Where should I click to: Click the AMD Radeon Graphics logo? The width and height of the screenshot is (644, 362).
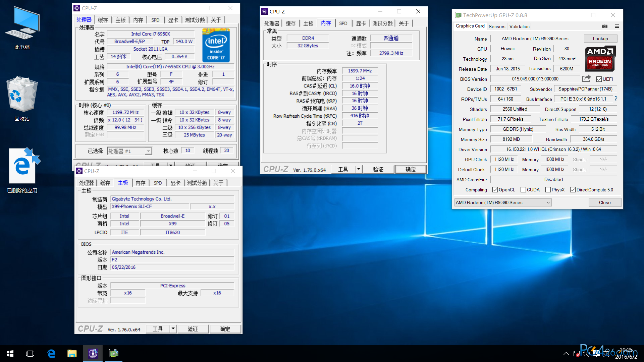[x=600, y=59]
